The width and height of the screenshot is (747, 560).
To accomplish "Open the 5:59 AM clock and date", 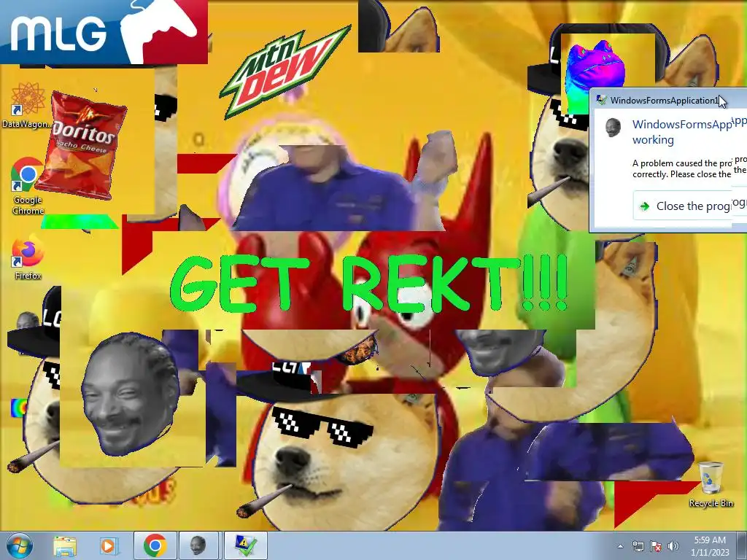I will (710, 546).
